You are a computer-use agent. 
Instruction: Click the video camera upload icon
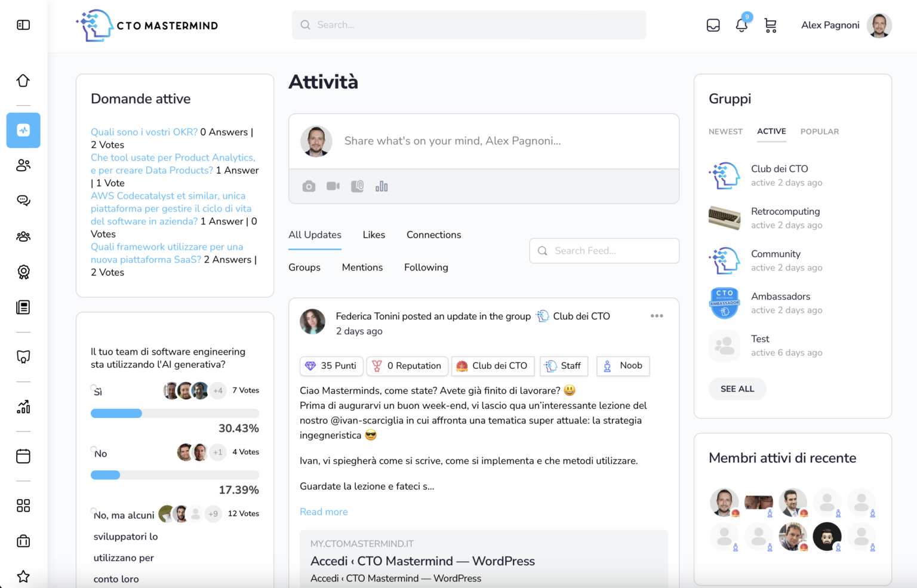pos(333,187)
